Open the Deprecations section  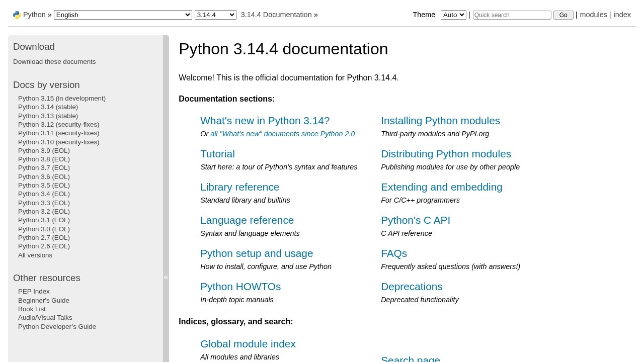point(412,287)
